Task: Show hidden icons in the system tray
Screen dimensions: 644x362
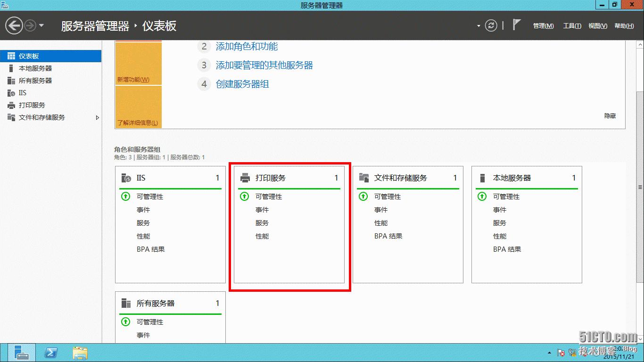Action: [549, 352]
